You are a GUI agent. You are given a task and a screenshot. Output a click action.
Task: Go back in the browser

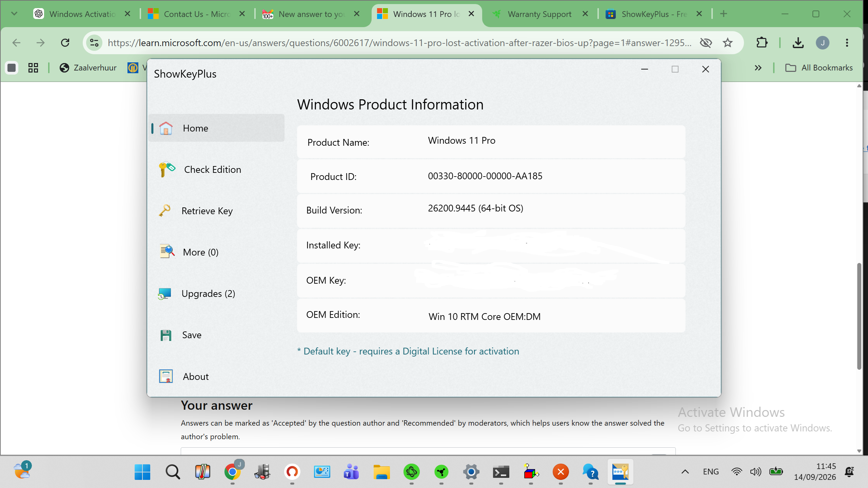point(16,43)
